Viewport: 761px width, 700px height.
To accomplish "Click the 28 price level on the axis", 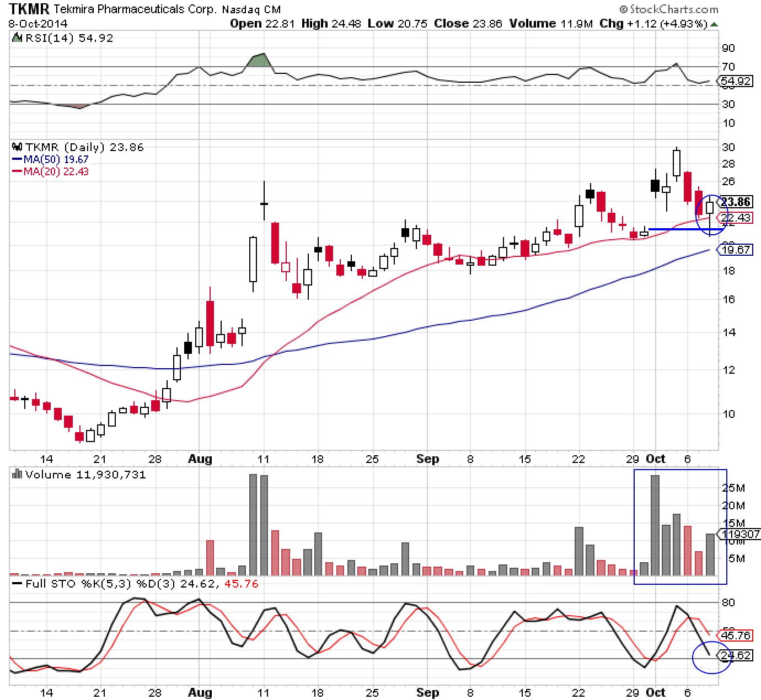I will coord(728,164).
